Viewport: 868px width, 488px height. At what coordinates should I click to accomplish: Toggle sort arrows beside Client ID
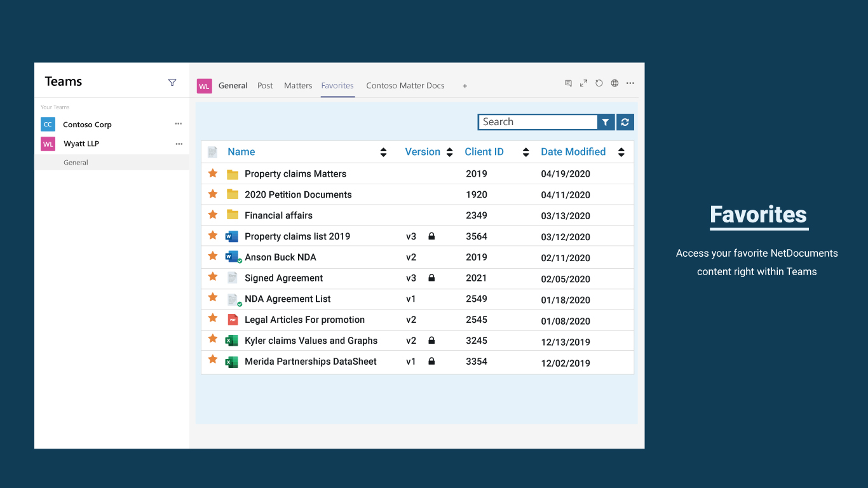(x=526, y=152)
